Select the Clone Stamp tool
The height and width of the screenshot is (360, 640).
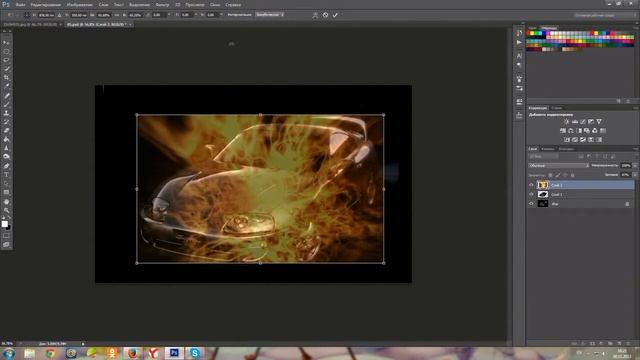(x=6, y=113)
